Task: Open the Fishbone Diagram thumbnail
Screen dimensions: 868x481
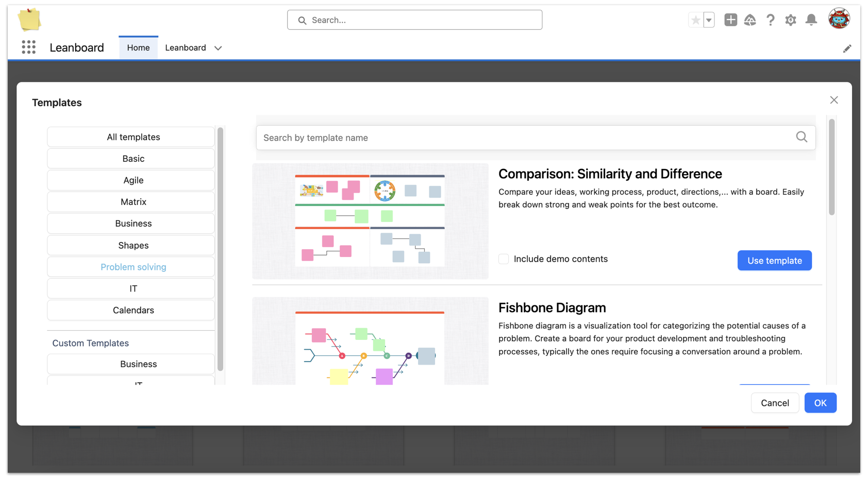Action: 370,341
